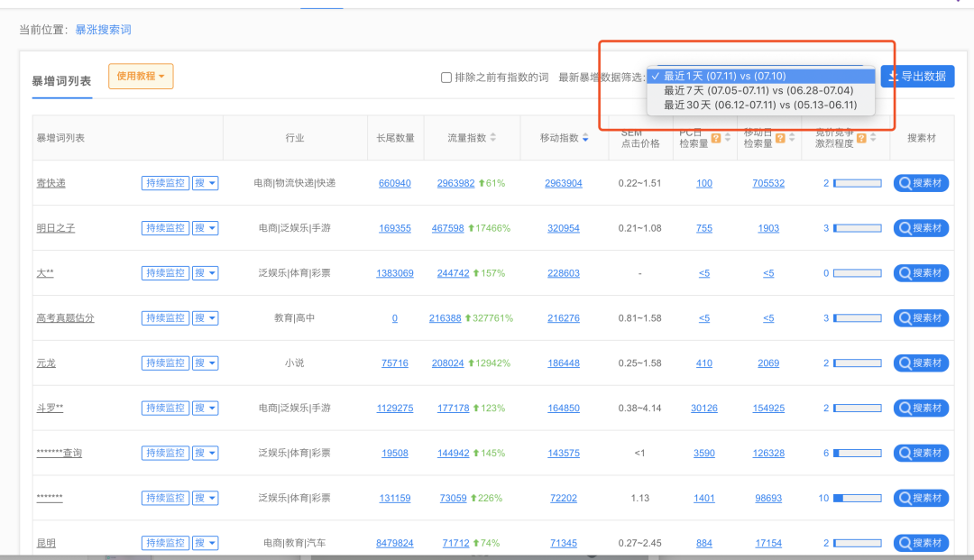The height and width of the screenshot is (560, 974).
Task: Switch to the 暴增词列表 tab
Action: [x=61, y=81]
